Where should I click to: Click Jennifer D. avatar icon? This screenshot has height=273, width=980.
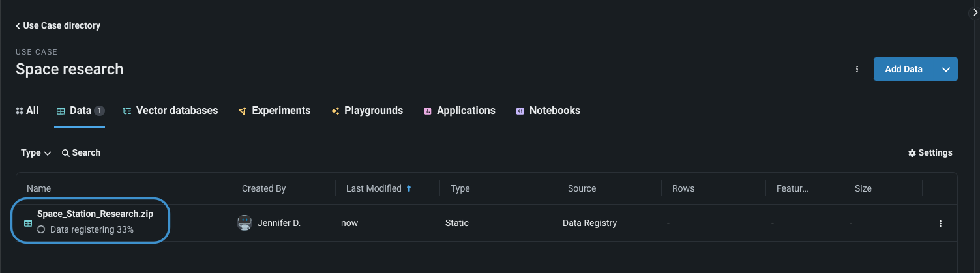coord(245,223)
